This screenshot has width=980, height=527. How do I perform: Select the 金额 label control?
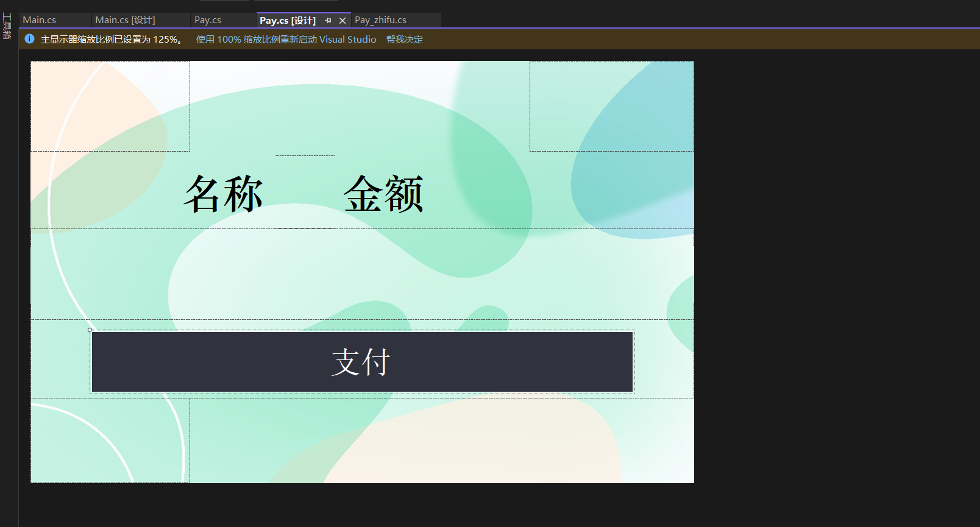[x=383, y=194]
